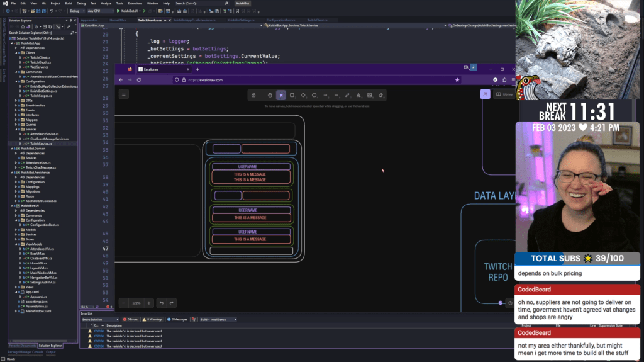Select Excalidraw arrow tool
Screen dimensions: 644x362
[325, 95]
